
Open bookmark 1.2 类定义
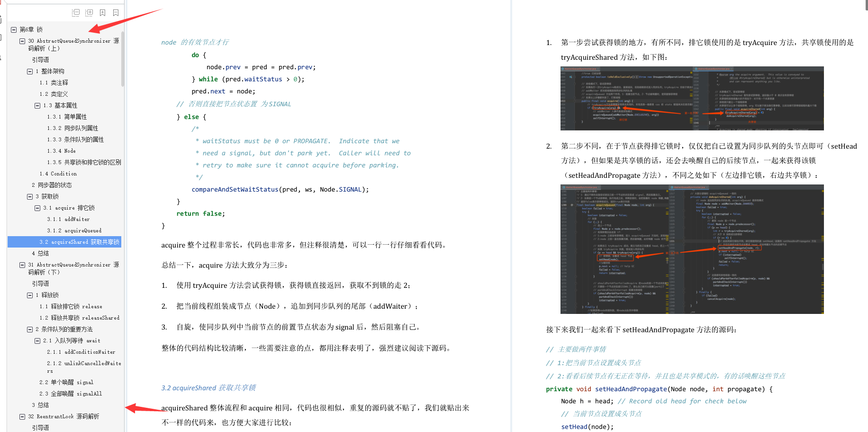(54, 94)
